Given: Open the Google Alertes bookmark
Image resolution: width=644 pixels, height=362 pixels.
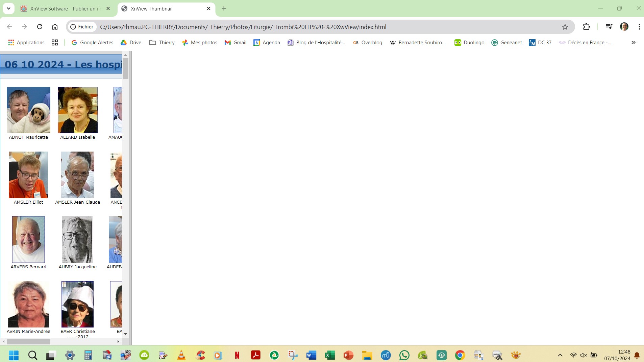Looking at the screenshot, I should tap(92, 42).
